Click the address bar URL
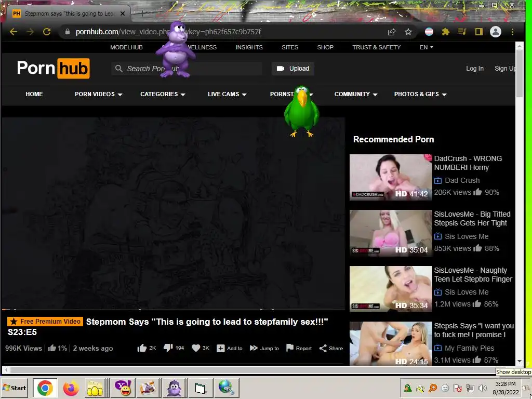This screenshot has width=532, height=399. click(x=168, y=32)
